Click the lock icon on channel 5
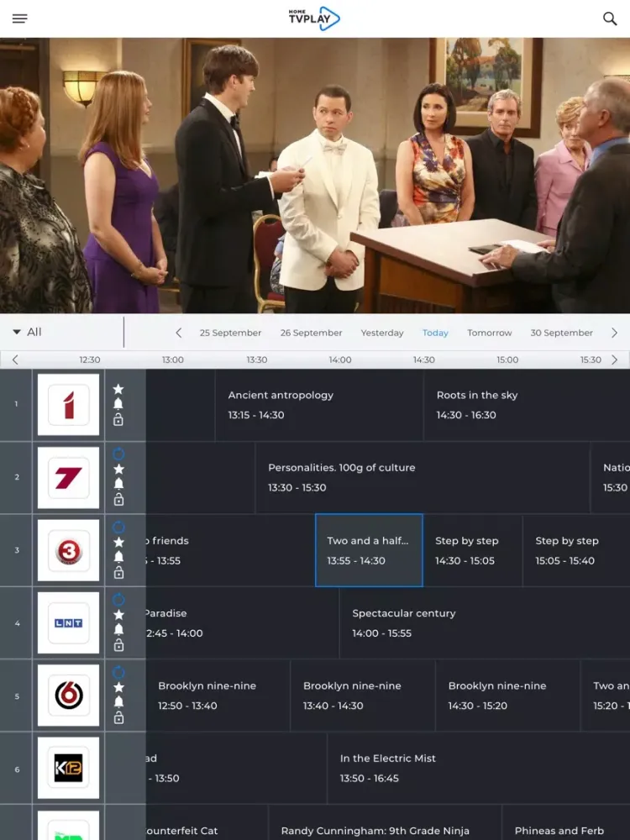 [x=118, y=718]
